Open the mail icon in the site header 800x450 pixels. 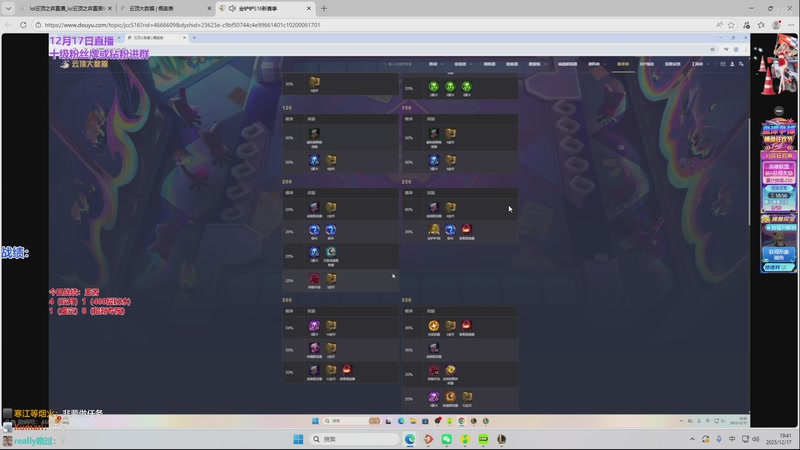point(722,64)
